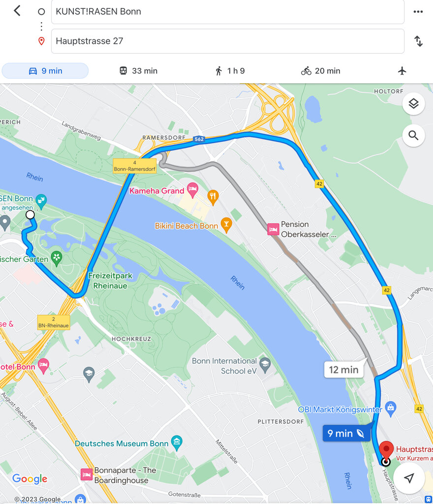Select the Kameha Grand hotel pin
Image resolution: width=433 pixels, height=504 pixels.
click(x=192, y=190)
